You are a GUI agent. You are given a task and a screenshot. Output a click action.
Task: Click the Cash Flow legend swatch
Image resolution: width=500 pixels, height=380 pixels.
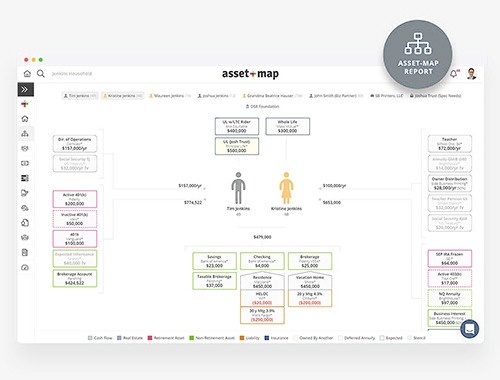tap(90, 338)
